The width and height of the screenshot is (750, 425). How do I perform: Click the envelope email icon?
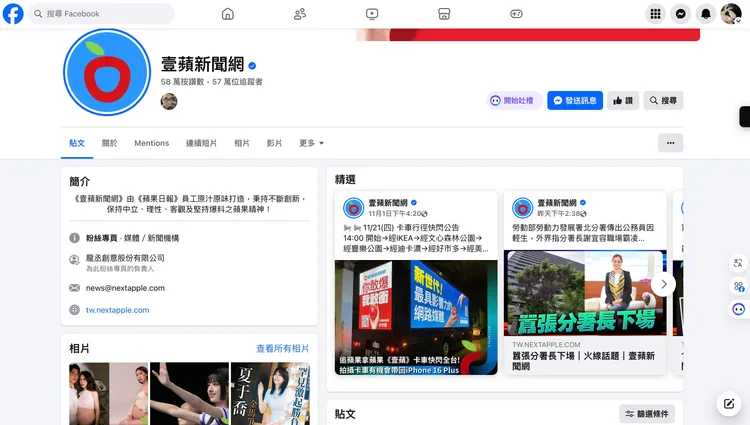(75, 288)
